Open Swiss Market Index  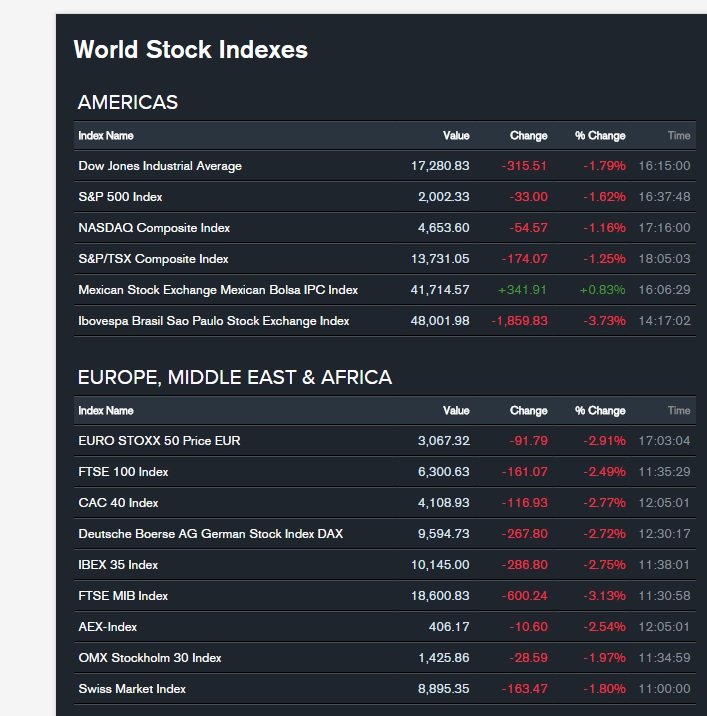[132, 689]
